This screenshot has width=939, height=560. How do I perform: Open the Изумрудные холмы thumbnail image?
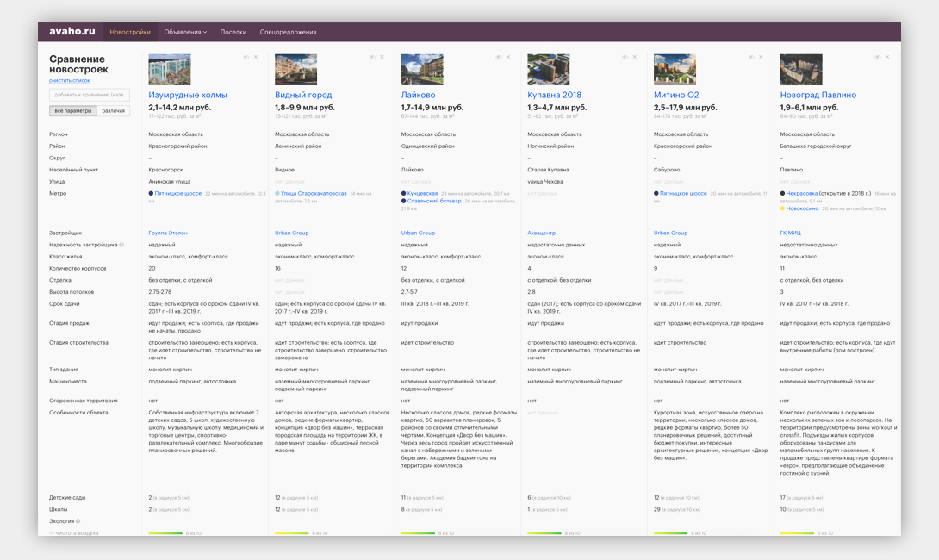170,70
